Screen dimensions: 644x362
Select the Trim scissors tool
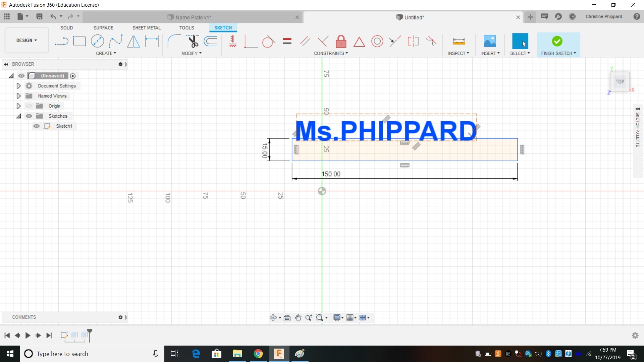(x=193, y=41)
